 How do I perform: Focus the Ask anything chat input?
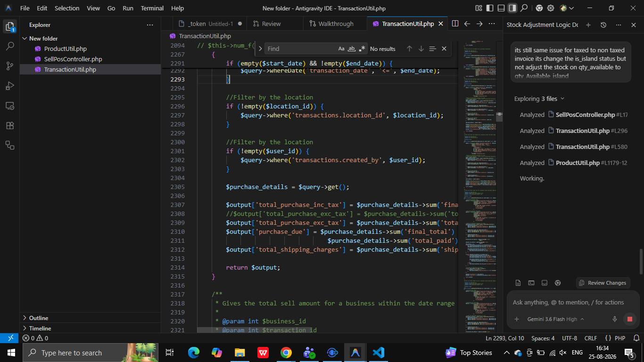click(x=571, y=302)
